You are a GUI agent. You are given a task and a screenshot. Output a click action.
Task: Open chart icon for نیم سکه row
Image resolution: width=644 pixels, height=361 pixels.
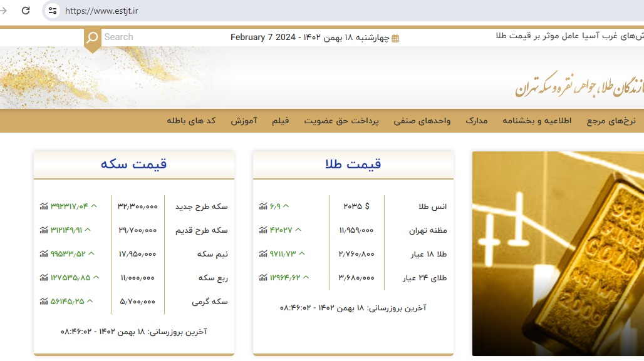point(44,254)
